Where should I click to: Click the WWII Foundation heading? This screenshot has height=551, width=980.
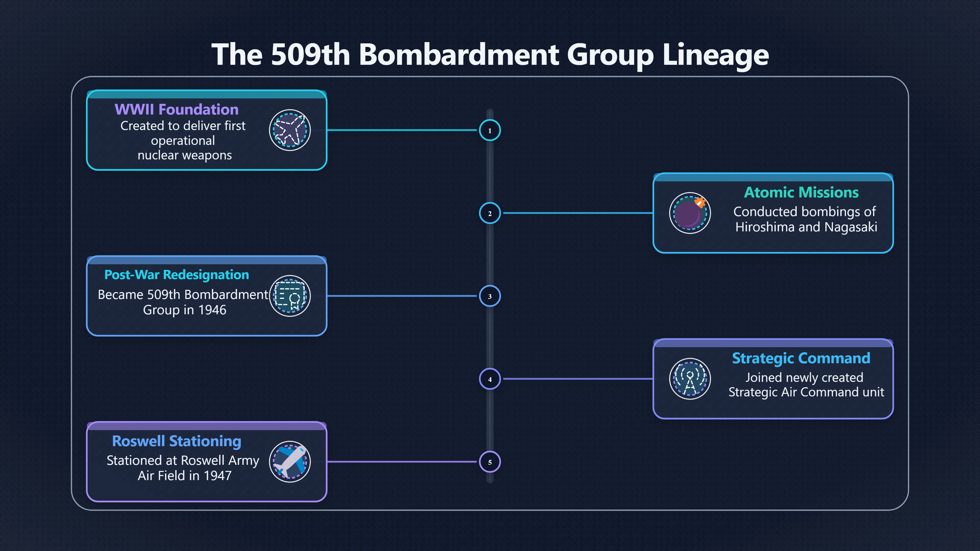tap(177, 109)
